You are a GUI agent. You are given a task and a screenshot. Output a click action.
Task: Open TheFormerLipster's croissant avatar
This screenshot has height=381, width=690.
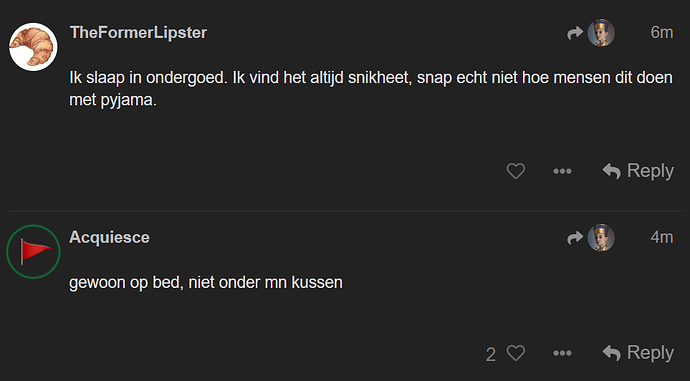pyautogui.click(x=33, y=47)
